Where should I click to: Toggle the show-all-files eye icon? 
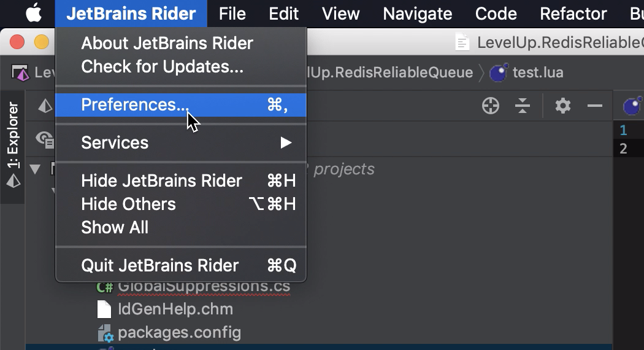44,139
